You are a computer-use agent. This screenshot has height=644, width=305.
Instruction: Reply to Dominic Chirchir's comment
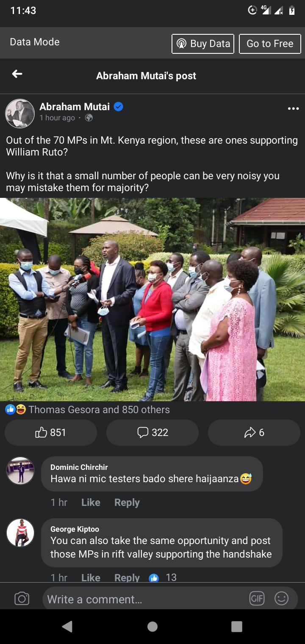(x=127, y=502)
